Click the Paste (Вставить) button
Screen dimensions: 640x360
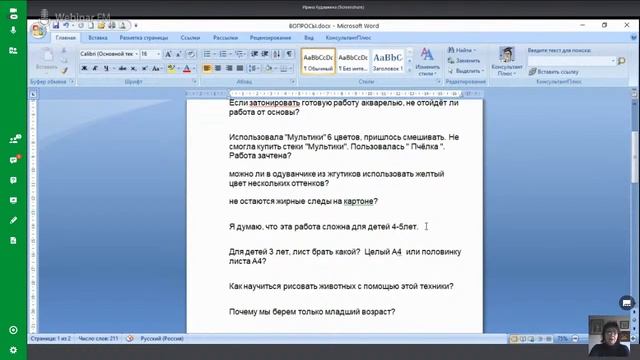coord(46,59)
